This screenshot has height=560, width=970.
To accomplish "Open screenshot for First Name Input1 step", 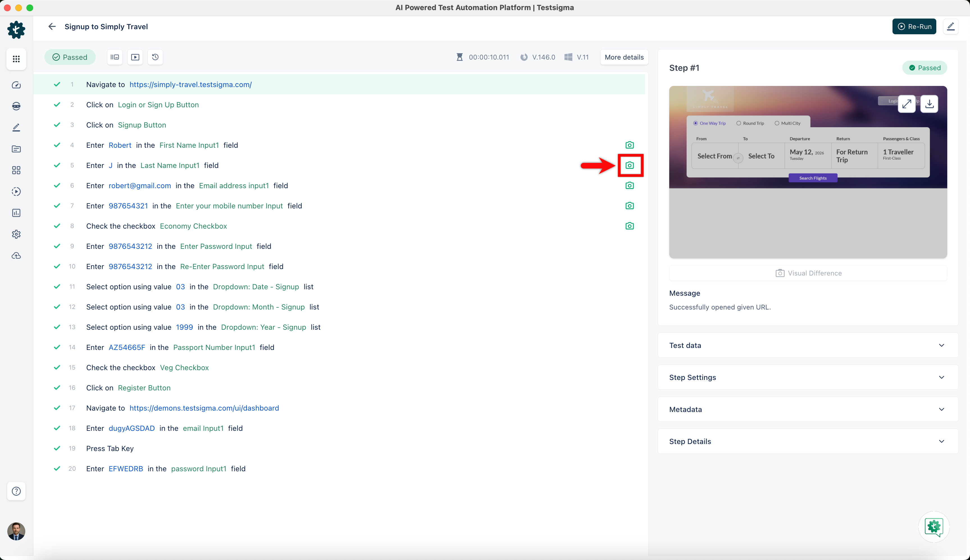I will pos(630,145).
